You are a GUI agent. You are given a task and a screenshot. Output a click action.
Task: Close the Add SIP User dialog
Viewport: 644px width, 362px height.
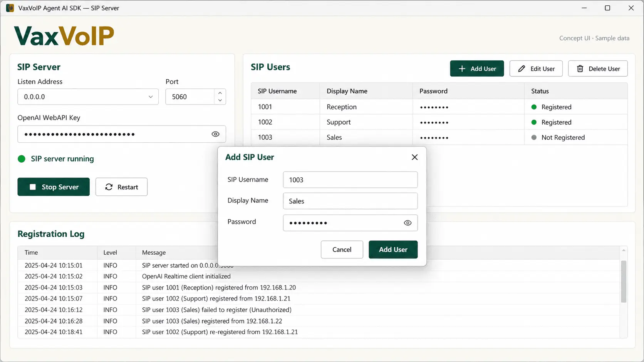coord(414,157)
